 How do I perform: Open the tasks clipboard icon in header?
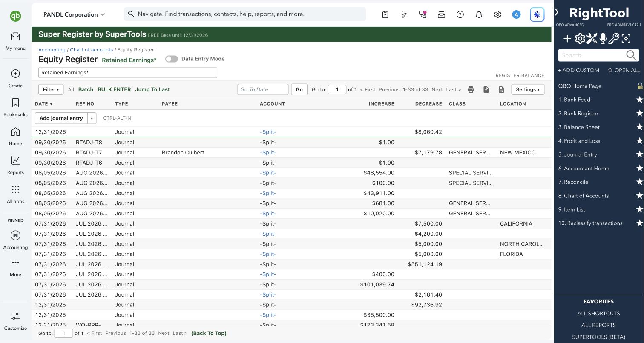pyautogui.click(x=385, y=14)
